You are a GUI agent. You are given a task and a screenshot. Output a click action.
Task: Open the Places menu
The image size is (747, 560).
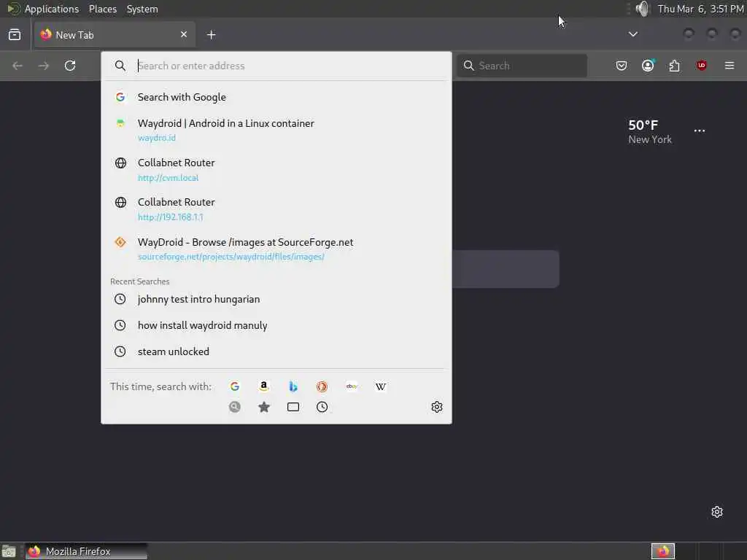[103, 9]
